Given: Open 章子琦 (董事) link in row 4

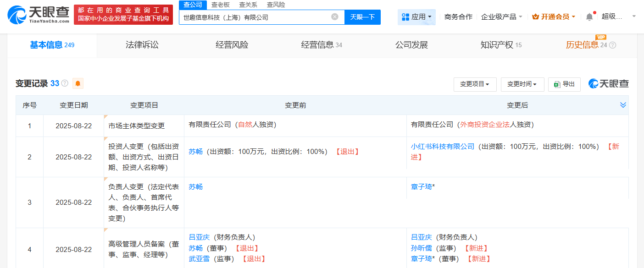Looking at the screenshot, I should pyautogui.click(x=422, y=259).
